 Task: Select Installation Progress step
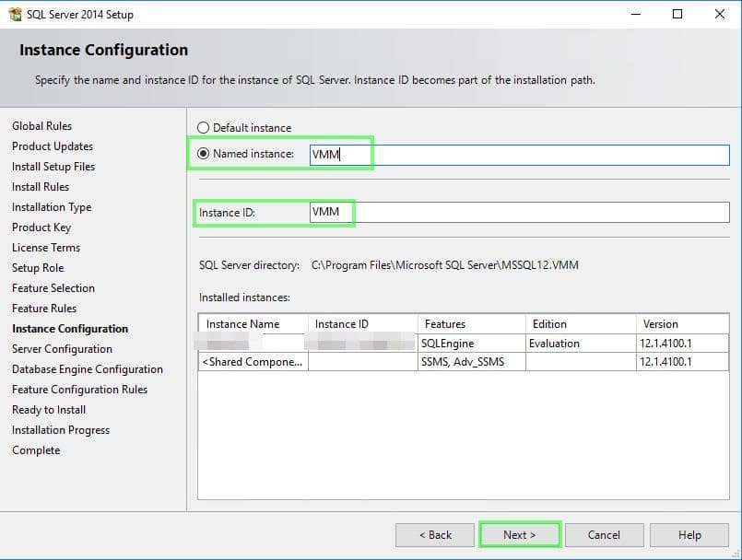click(x=61, y=430)
